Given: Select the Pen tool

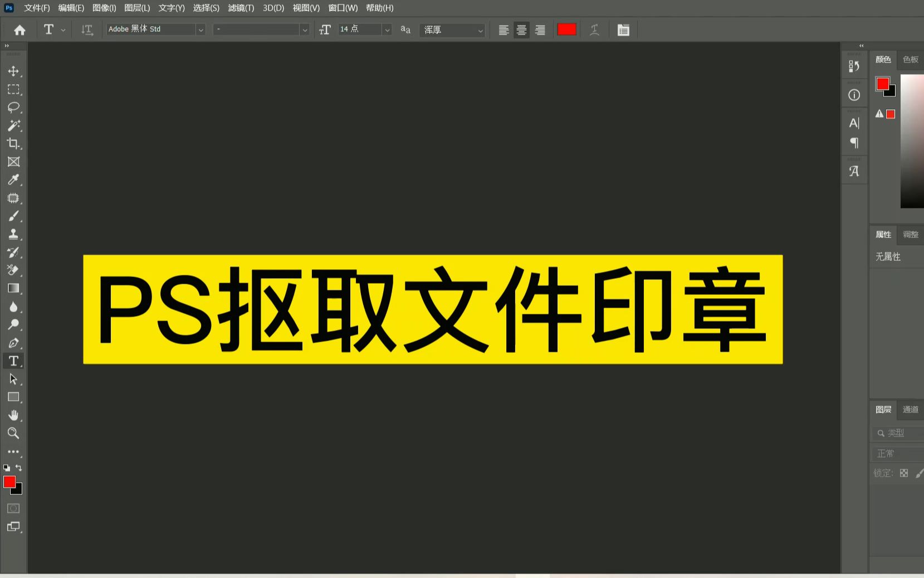Looking at the screenshot, I should point(13,343).
